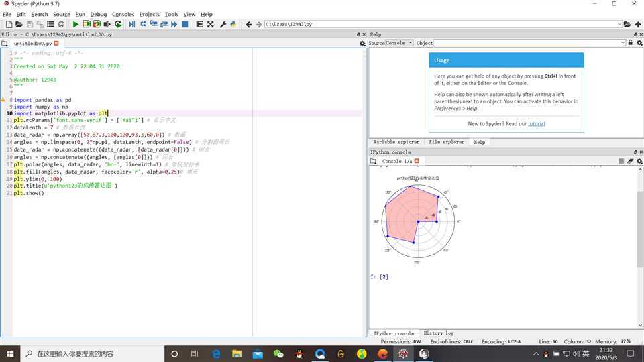Run cell and advance icon
Image resolution: width=644 pixels, height=362 pixels.
97,25
